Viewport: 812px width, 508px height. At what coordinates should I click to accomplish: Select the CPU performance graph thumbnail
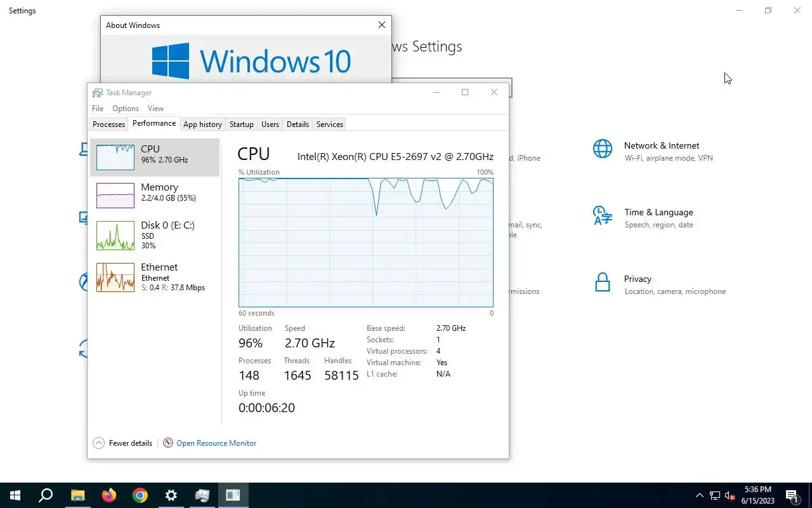tap(115, 157)
